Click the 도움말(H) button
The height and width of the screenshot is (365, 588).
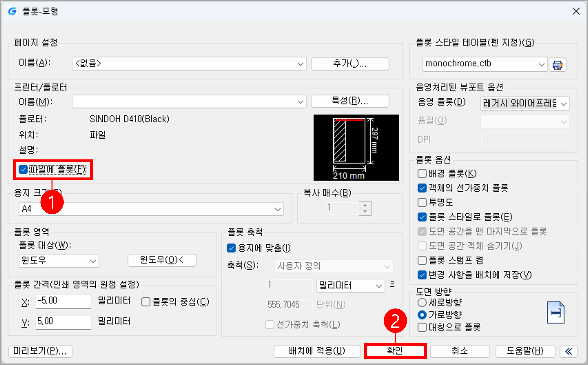525,351
